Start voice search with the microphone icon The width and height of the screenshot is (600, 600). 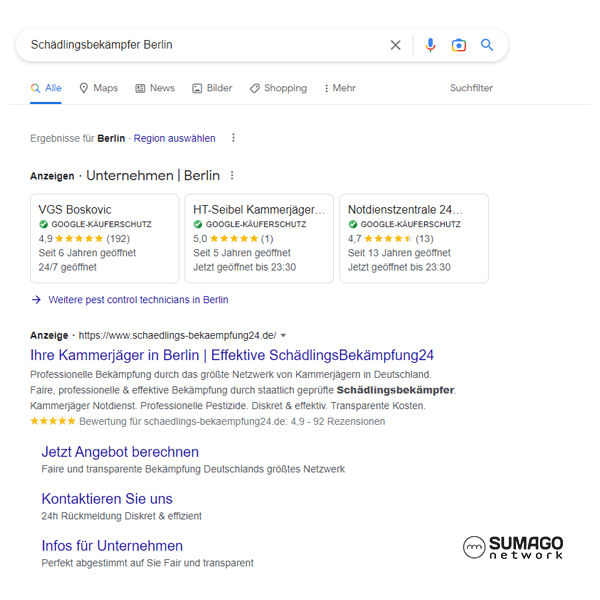(430, 45)
